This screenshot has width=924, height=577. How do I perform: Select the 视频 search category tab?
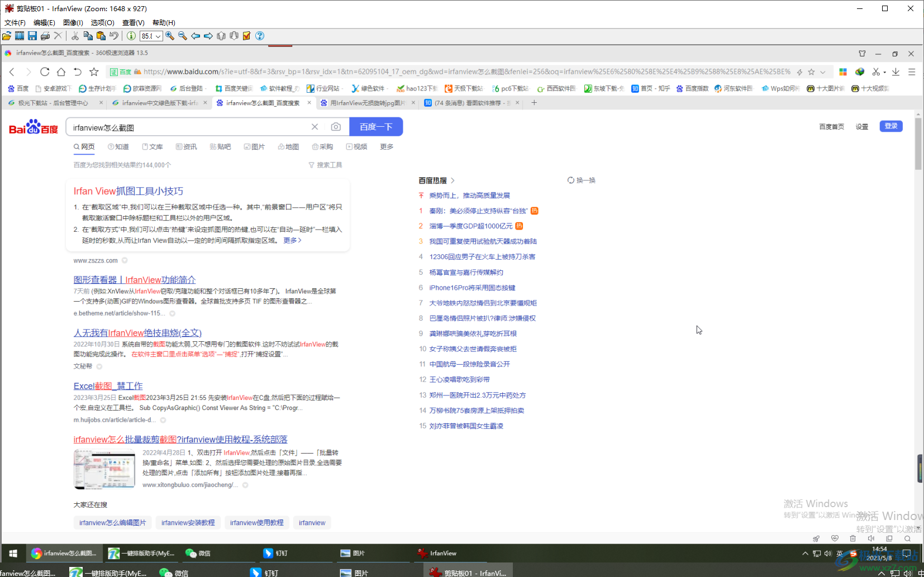point(357,147)
